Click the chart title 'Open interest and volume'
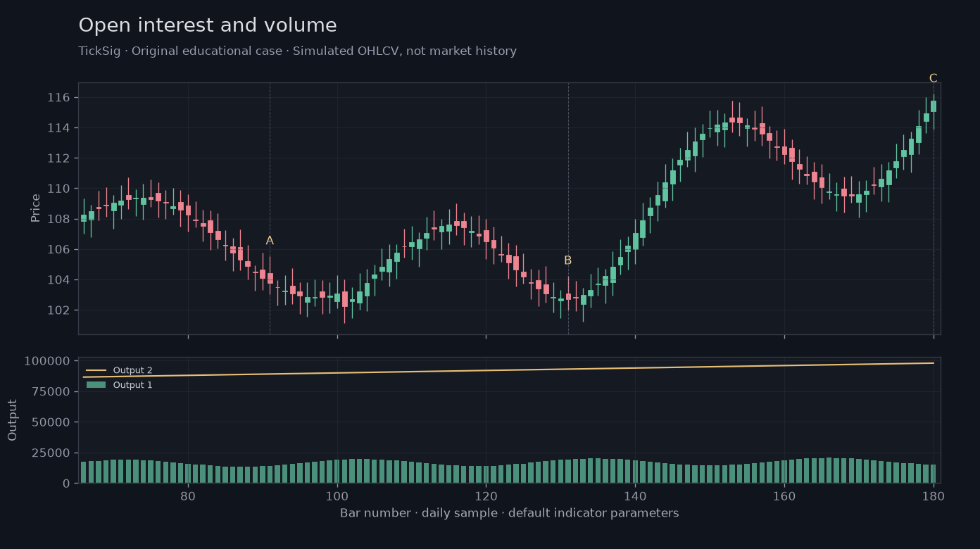Viewport: 980px width, 549px height. 208,26
